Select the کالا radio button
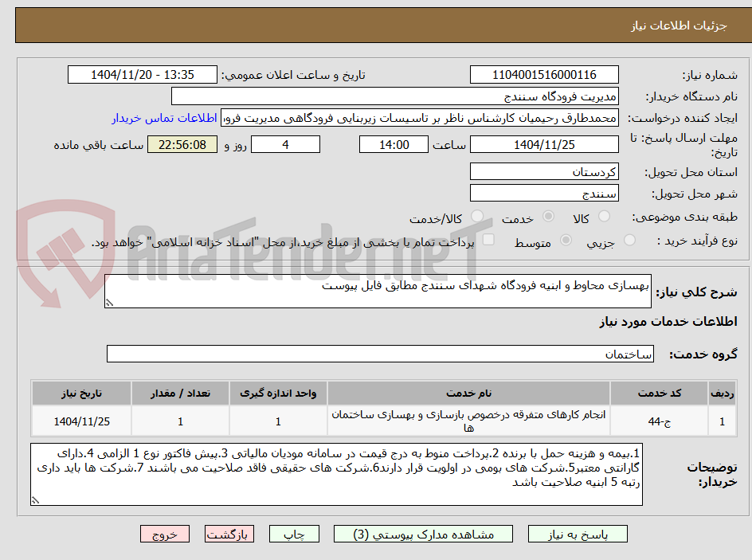752x560 pixels. pos(605,216)
